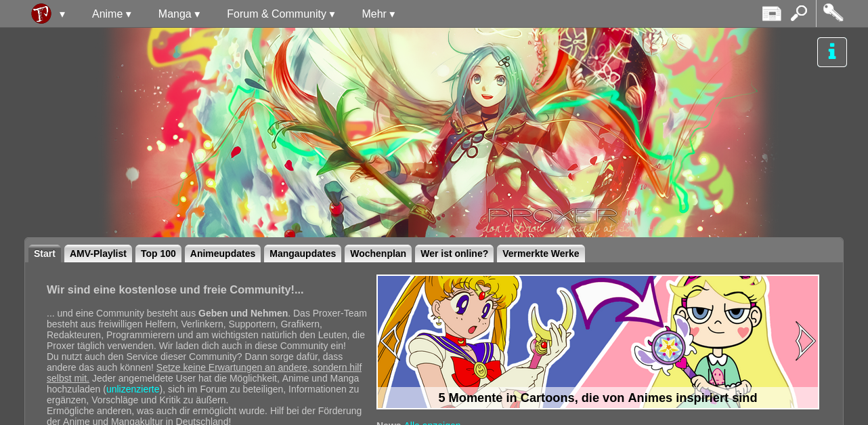Viewport: 868px width, 425px height.
Task: Open the Wer ist online? tab
Action: click(454, 254)
